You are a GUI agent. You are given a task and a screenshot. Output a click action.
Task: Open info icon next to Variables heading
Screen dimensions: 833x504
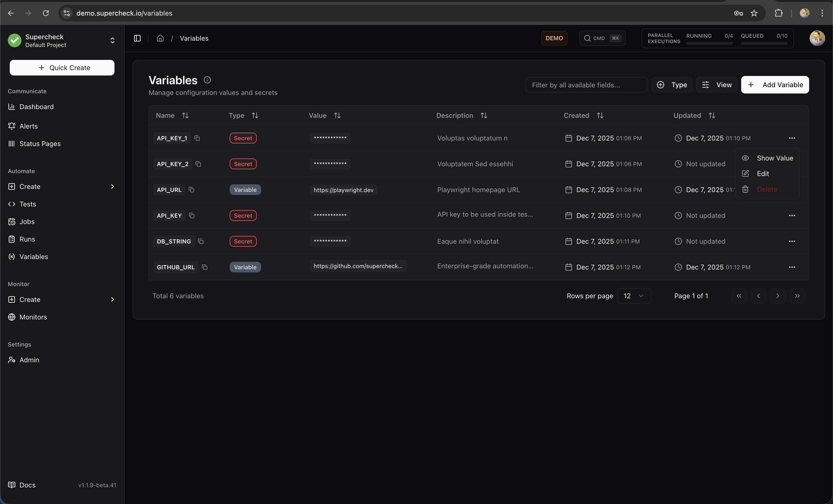click(x=207, y=80)
